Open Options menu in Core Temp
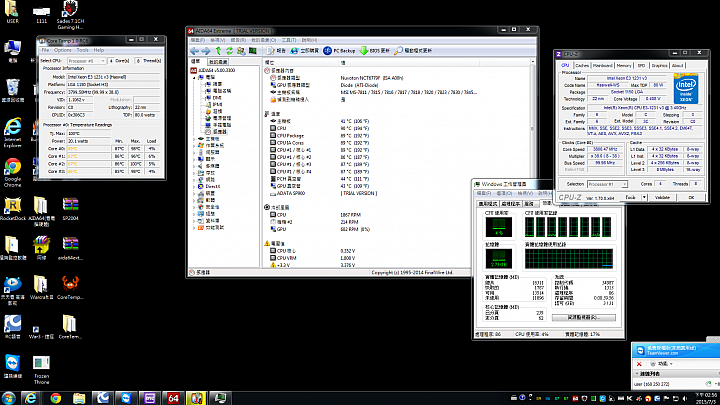 63,50
